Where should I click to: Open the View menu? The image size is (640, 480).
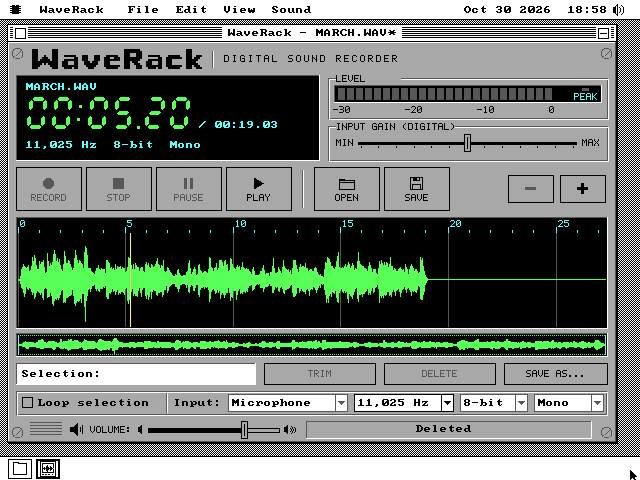(x=239, y=9)
